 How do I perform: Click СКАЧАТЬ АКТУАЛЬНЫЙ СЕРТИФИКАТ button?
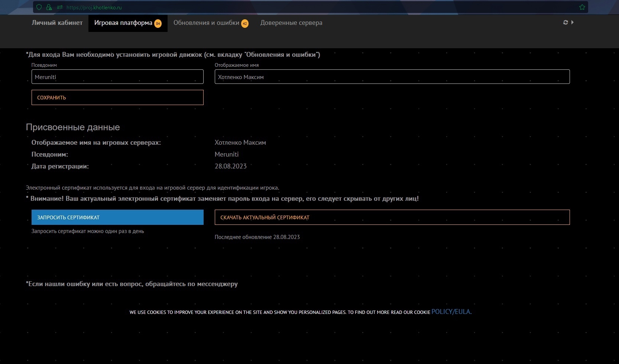392,217
